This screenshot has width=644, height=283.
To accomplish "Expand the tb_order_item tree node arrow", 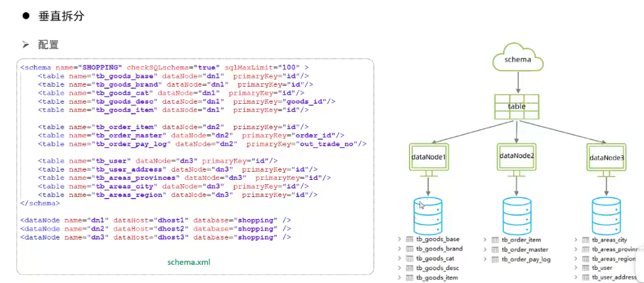I will pos(486,240).
